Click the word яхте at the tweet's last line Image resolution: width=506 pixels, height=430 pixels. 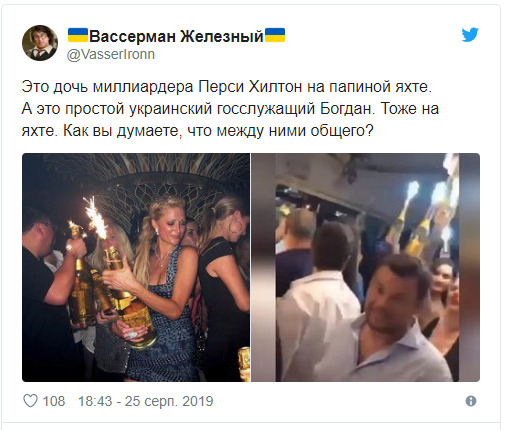pos(40,131)
